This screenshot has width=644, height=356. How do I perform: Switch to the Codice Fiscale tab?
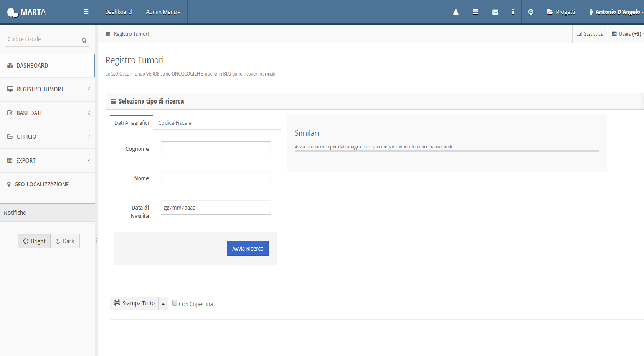(x=175, y=122)
